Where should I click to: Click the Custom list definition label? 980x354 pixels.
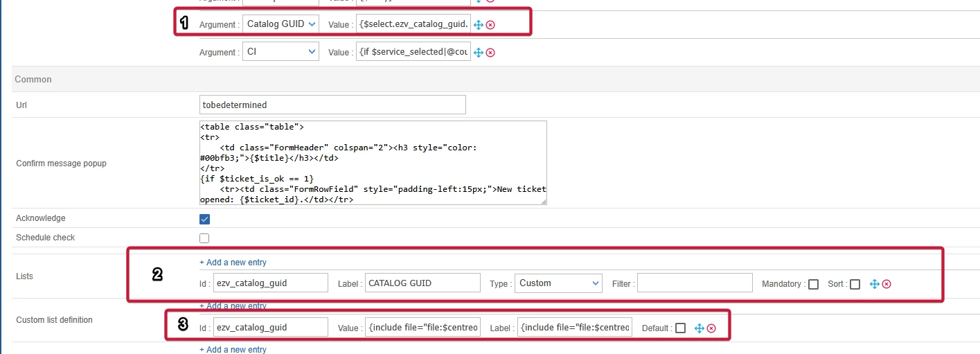[54, 320]
